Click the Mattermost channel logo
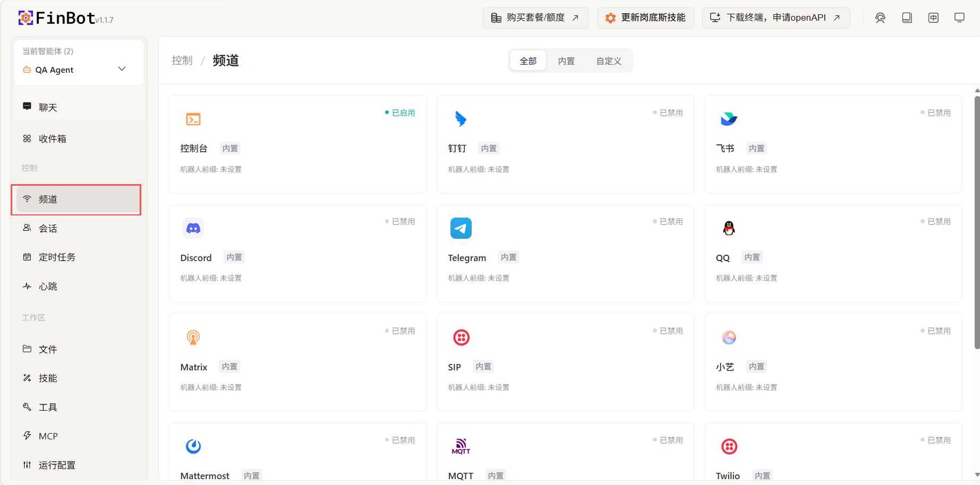The height and width of the screenshot is (485, 980). click(193, 446)
